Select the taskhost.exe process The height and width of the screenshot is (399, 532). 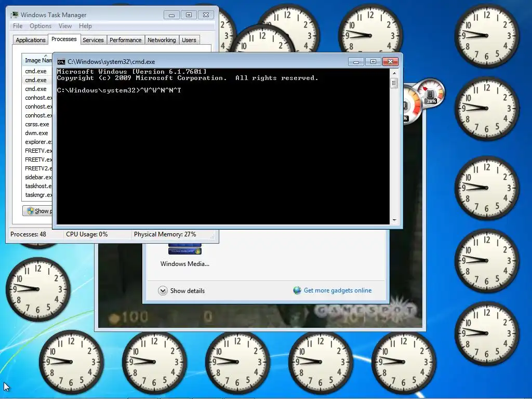tap(38, 186)
